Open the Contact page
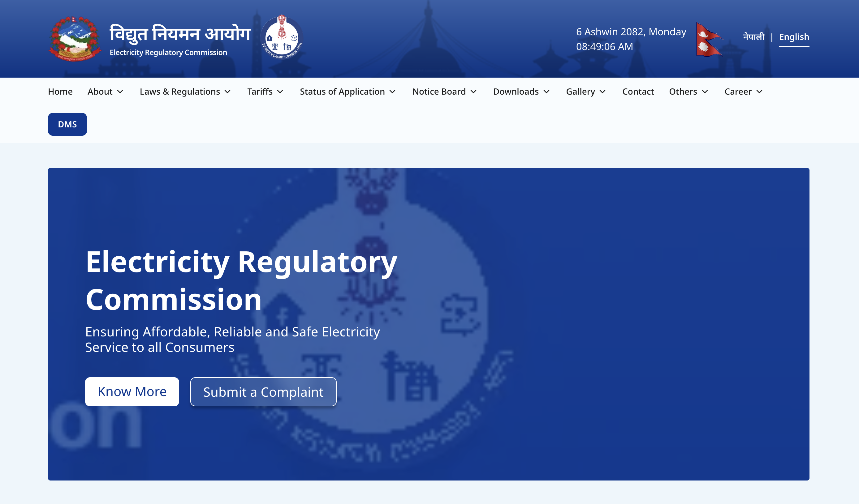 (638, 92)
